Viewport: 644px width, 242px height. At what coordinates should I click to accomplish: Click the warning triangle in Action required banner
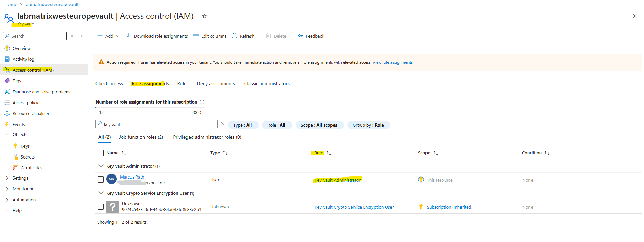[x=101, y=62]
